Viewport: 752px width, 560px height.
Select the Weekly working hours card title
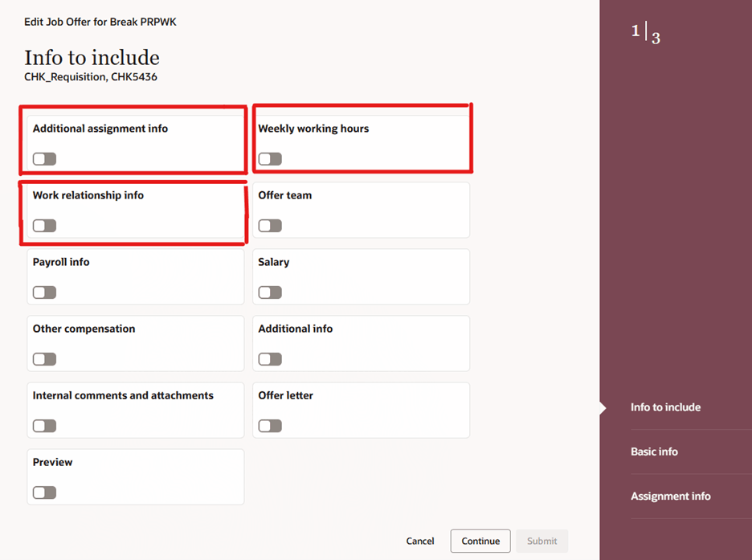[x=313, y=129]
